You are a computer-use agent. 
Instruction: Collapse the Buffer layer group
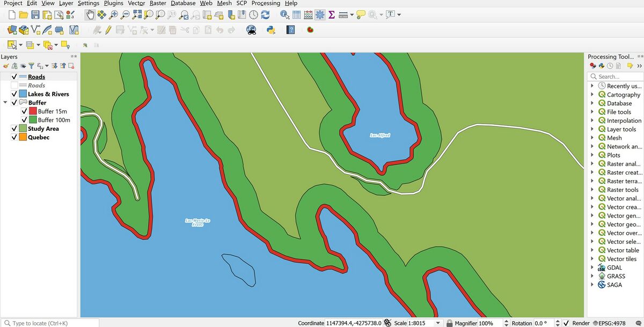click(5, 103)
